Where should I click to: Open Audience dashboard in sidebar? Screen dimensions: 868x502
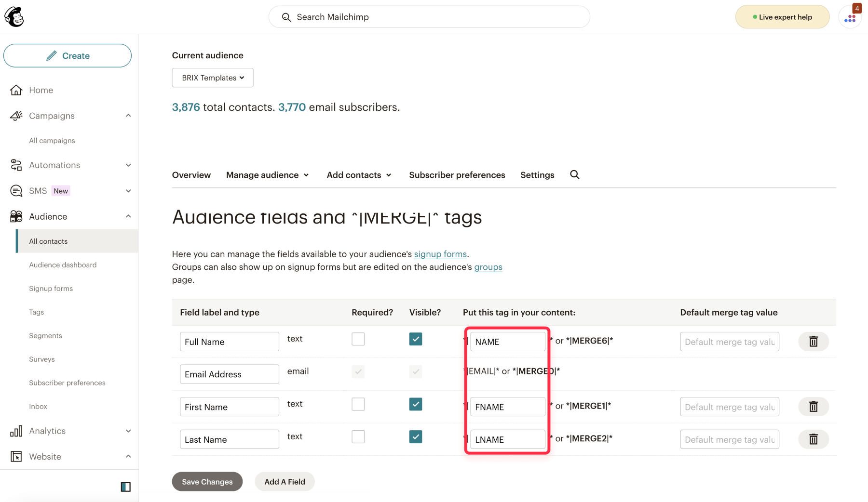[x=63, y=265]
